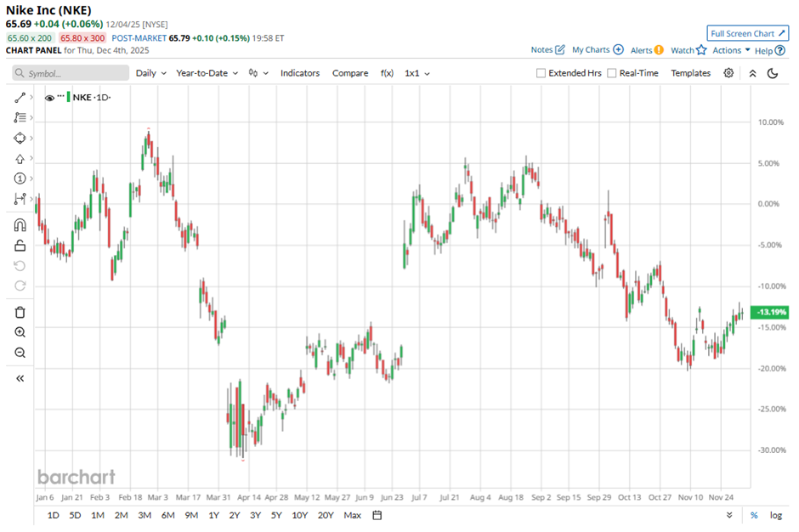Open the f(x) expressions menu
This screenshot has width=799, height=532.
click(x=388, y=73)
